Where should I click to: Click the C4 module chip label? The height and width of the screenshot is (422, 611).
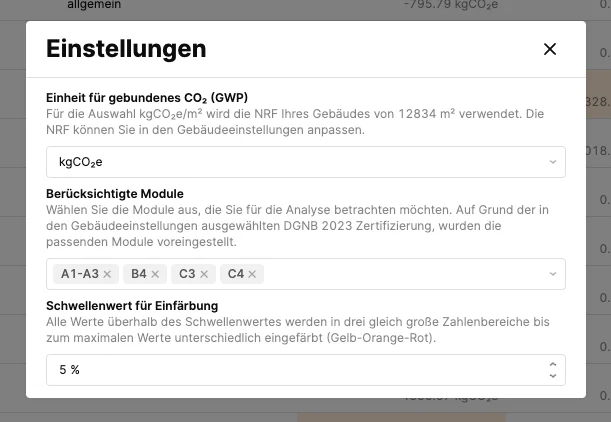pos(236,274)
